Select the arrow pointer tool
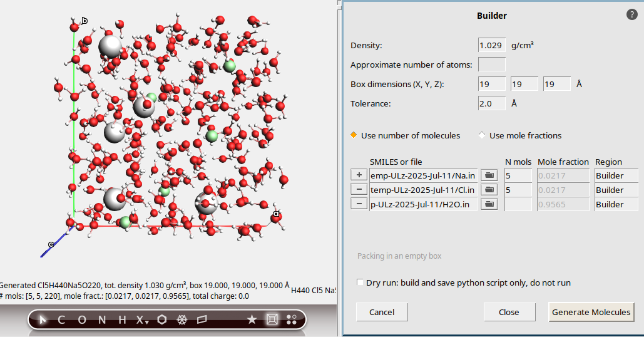 [x=43, y=320]
